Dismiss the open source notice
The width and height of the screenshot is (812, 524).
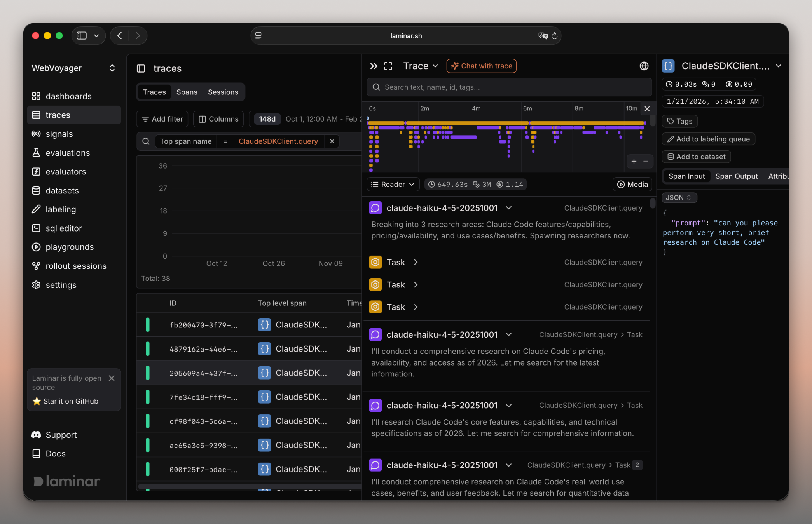pyautogui.click(x=112, y=378)
